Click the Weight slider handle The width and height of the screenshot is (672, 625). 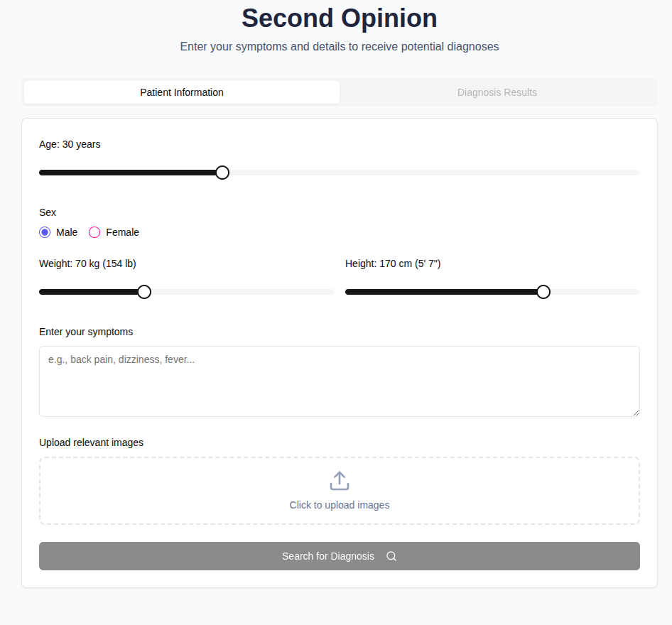tap(144, 292)
